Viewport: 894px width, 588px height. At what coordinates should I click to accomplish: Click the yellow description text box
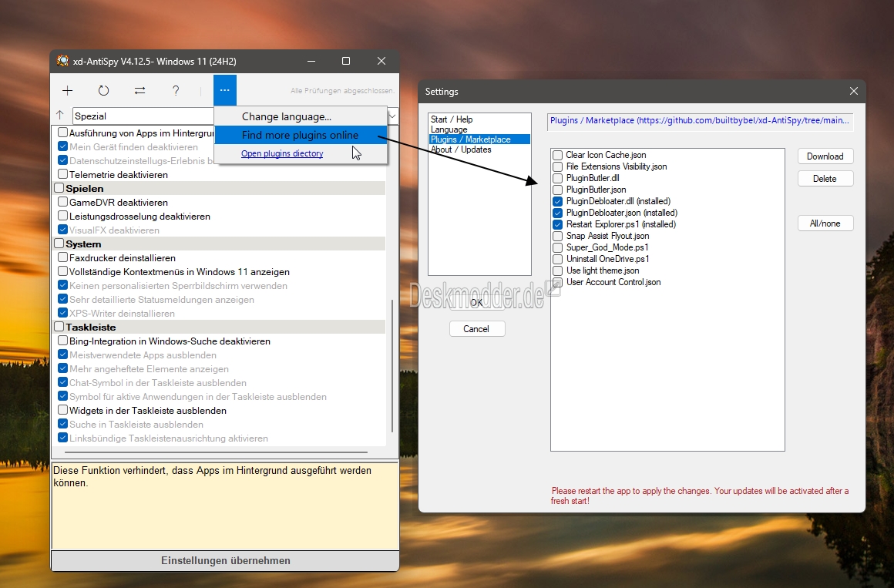click(225, 506)
